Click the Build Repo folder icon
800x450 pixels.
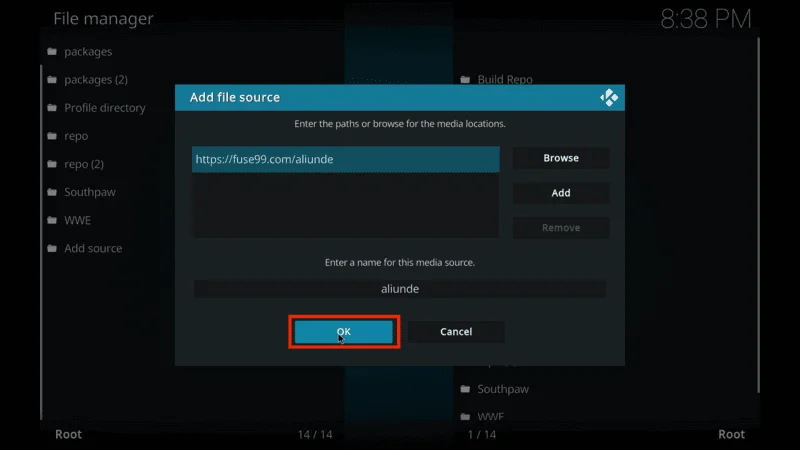[x=465, y=80]
